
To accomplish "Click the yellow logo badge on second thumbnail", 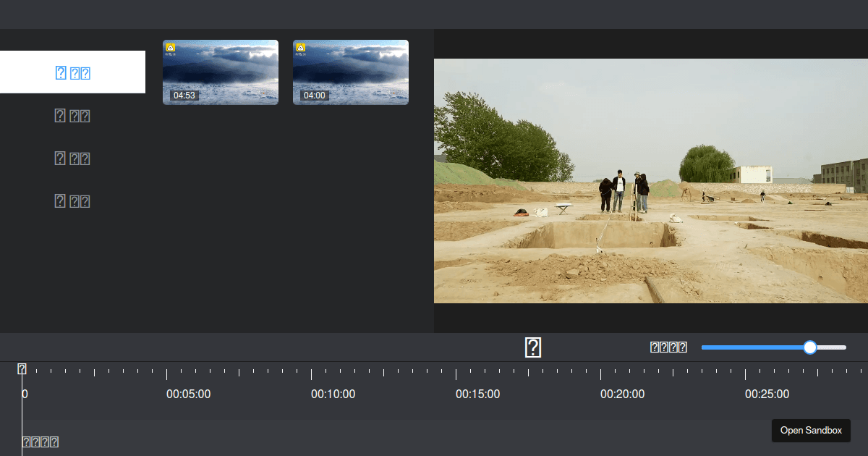I will (300, 47).
